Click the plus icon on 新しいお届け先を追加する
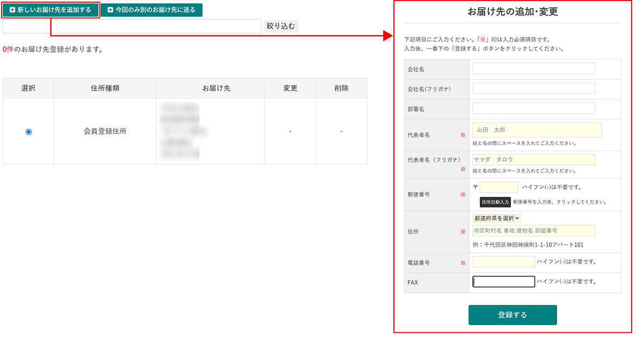Image resolution: width=644 pixels, height=343 pixels. click(12, 10)
